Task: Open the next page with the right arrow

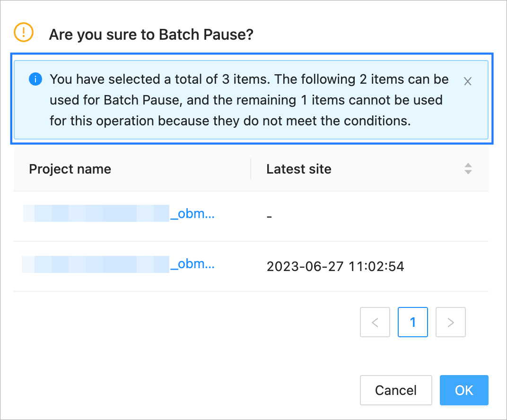Action: click(x=450, y=322)
